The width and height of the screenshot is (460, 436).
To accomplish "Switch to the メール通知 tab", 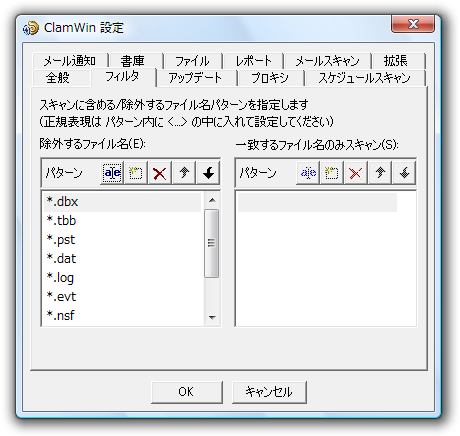I will 70,61.
